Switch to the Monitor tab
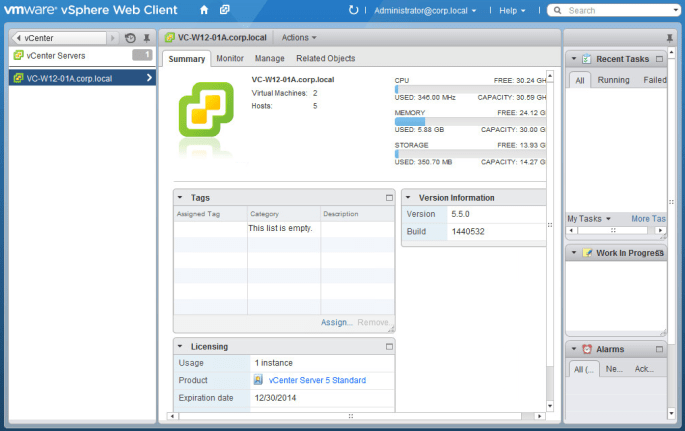The image size is (685, 431). 230,59
